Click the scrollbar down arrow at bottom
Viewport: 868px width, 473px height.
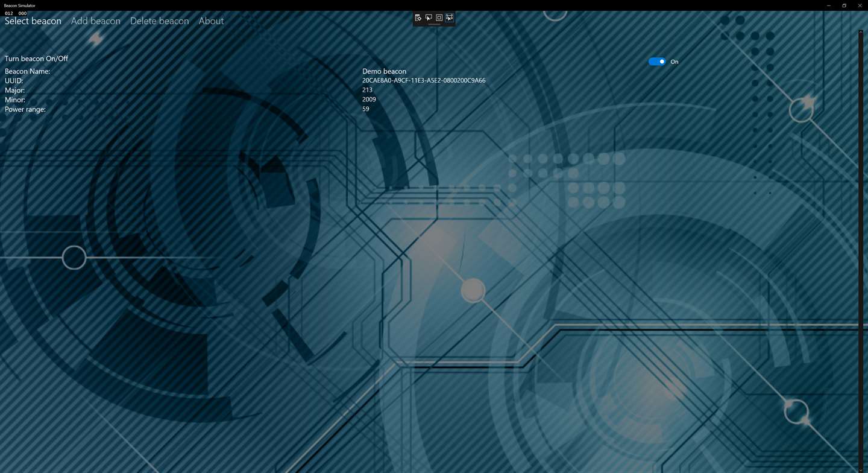click(861, 469)
